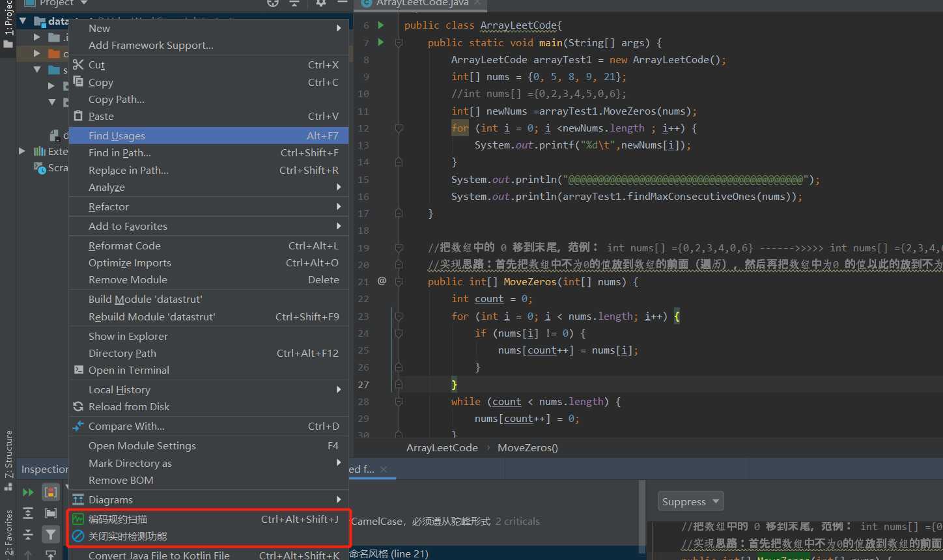The width and height of the screenshot is (943, 560).
Task: Close the inspection results tab with X
Action: [384, 469]
